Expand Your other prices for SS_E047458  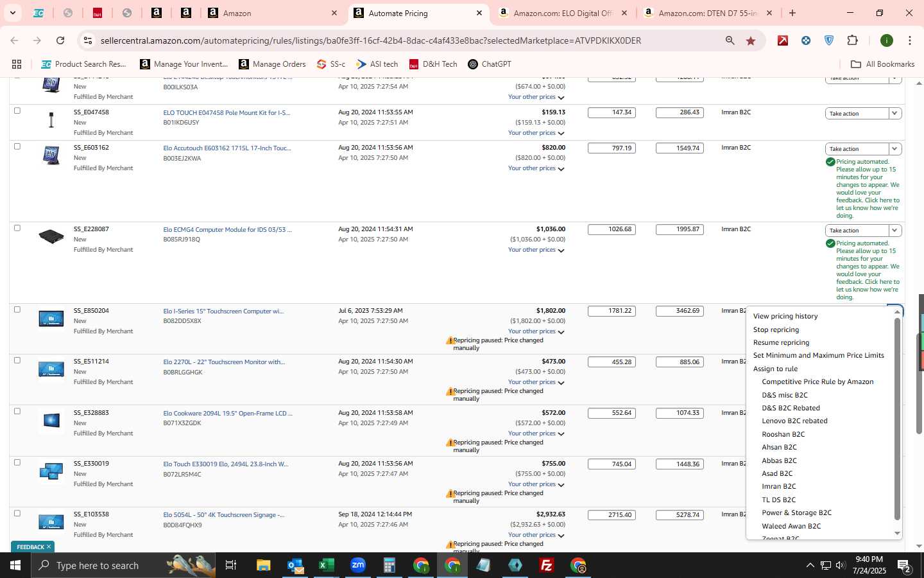pyautogui.click(x=536, y=133)
